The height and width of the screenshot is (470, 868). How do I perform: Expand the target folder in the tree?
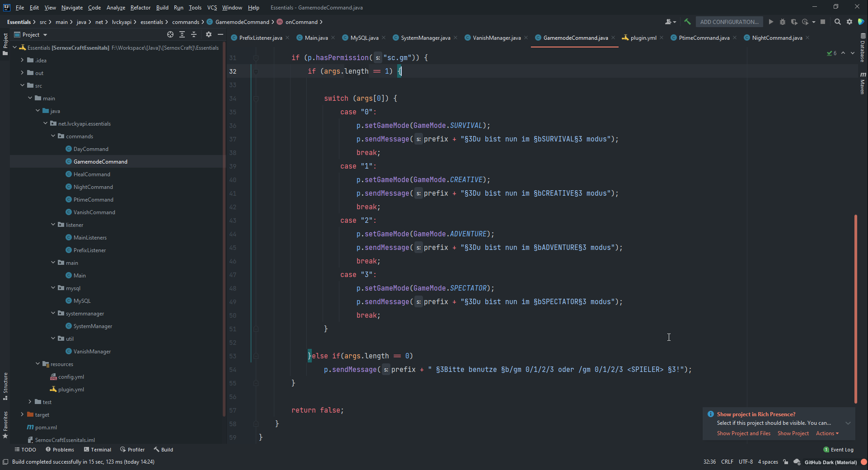pyautogui.click(x=22, y=414)
